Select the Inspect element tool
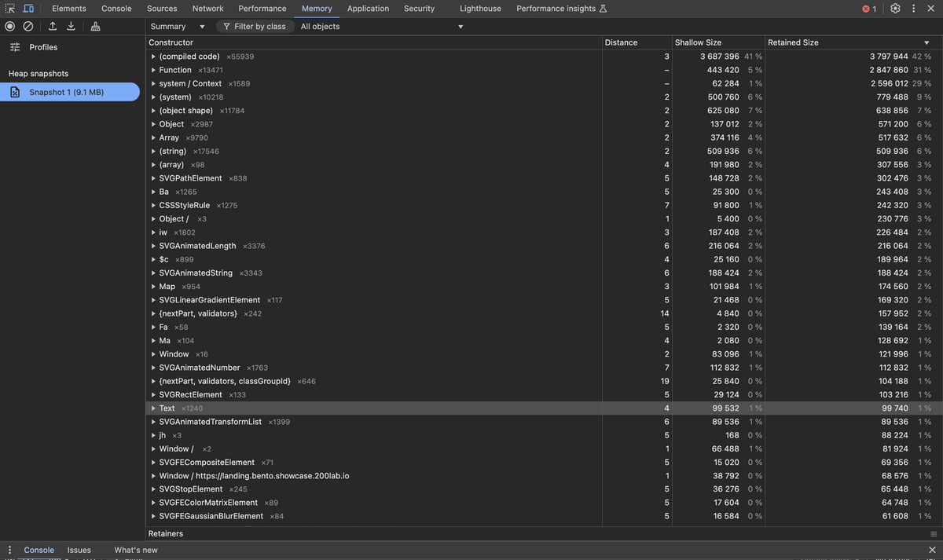 coord(9,8)
